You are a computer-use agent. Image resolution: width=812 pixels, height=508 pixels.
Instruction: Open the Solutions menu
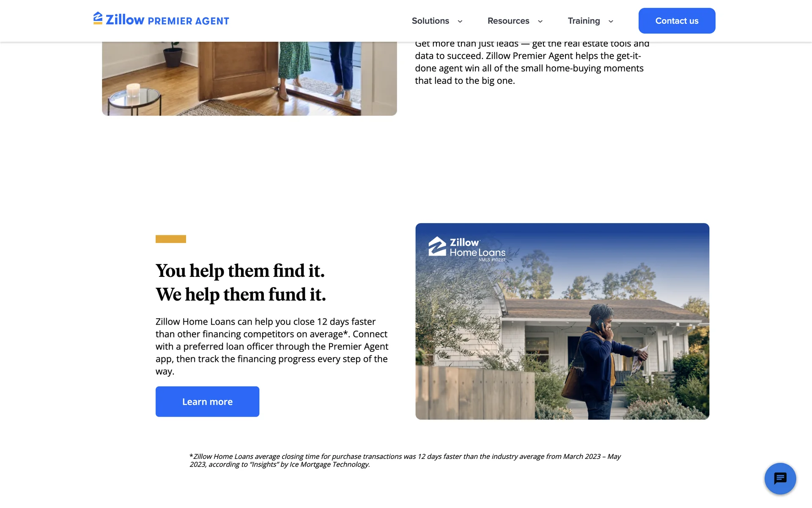431,21
